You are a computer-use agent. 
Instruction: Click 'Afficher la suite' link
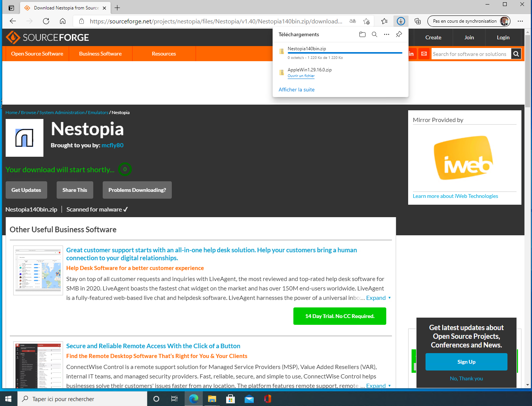click(296, 90)
